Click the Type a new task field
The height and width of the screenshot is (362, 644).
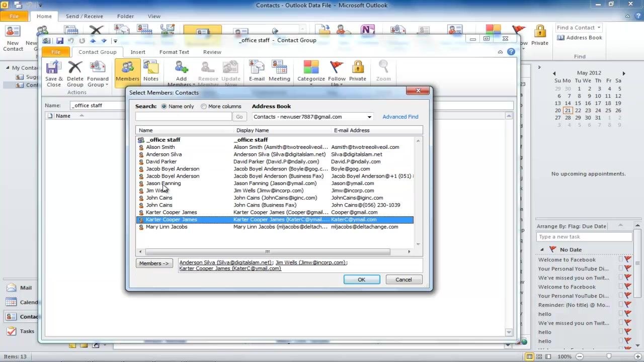(x=584, y=237)
